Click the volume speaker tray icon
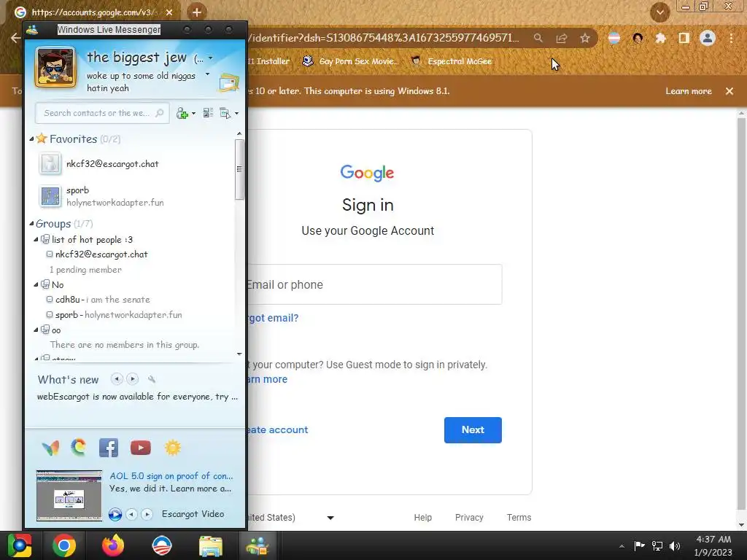Screen dimensions: 747x560 coord(675,545)
